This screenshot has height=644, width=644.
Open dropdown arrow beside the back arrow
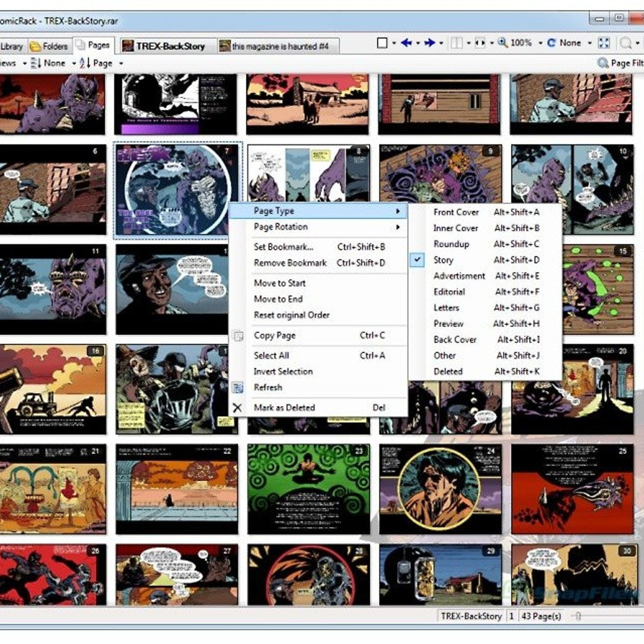point(418,43)
